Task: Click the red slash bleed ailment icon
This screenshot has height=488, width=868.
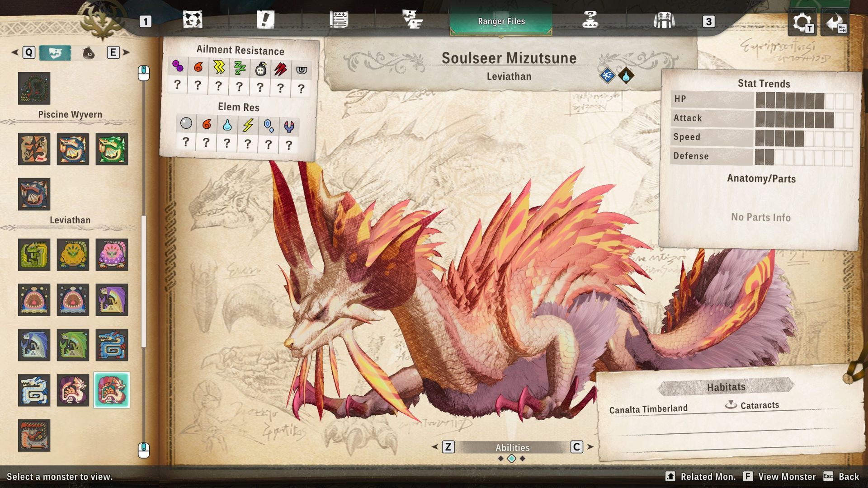Action: (280, 69)
